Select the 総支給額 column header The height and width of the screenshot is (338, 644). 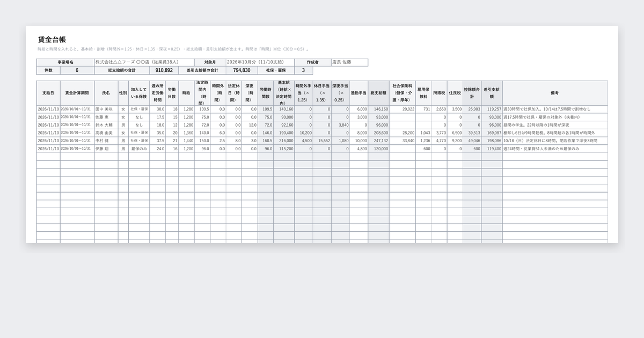pos(378,93)
